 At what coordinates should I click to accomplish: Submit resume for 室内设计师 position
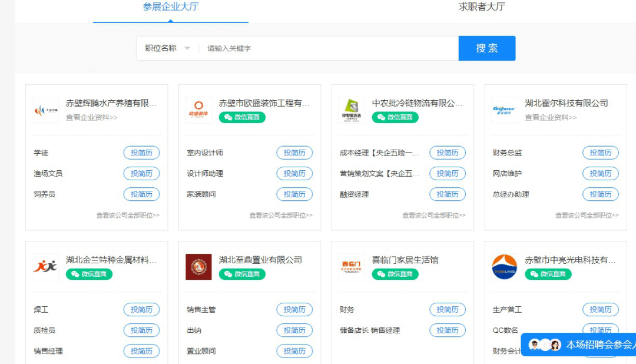(294, 153)
